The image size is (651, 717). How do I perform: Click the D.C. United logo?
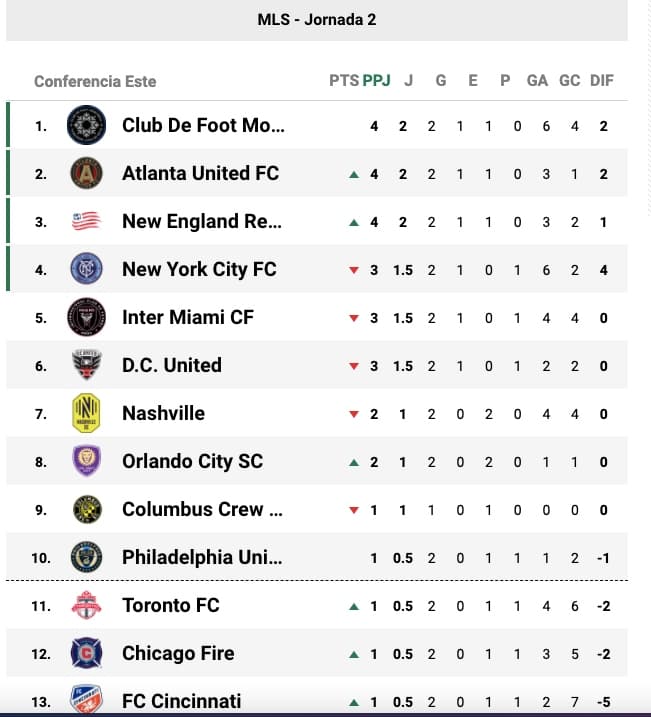pos(86,365)
